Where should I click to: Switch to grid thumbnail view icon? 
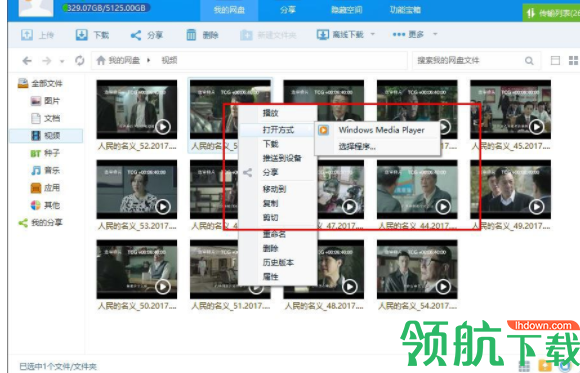pos(574,60)
